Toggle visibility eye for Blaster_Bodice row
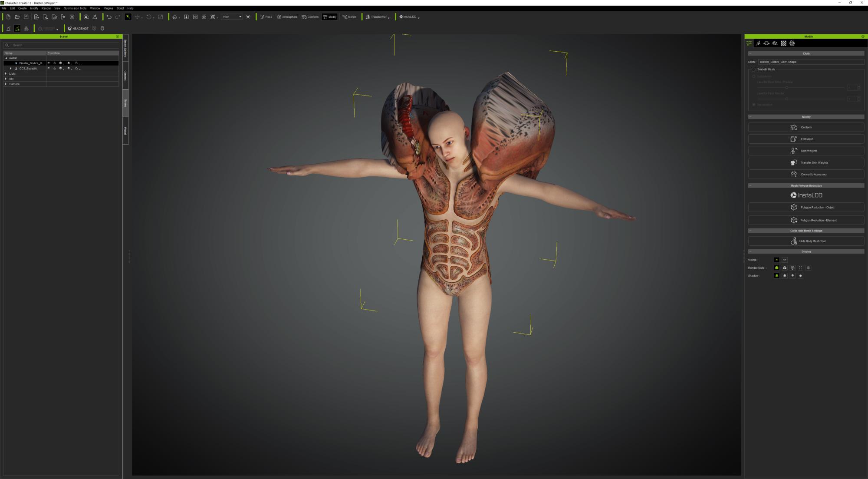Screen dimensions: 868x479 tap(49, 63)
